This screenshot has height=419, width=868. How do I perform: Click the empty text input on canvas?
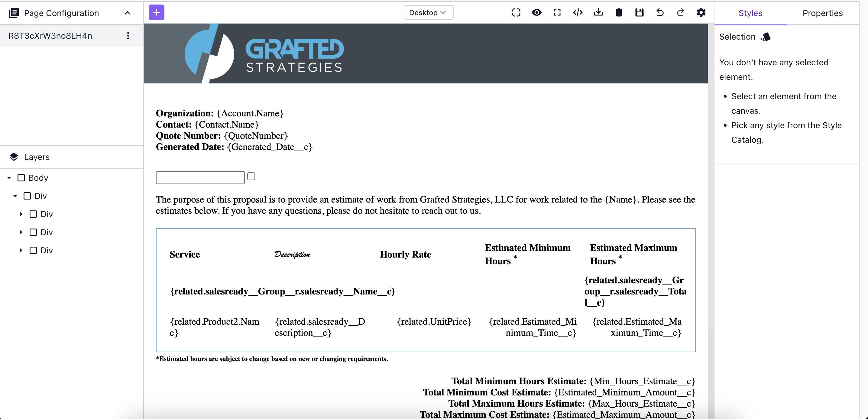click(x=200, y=178)
